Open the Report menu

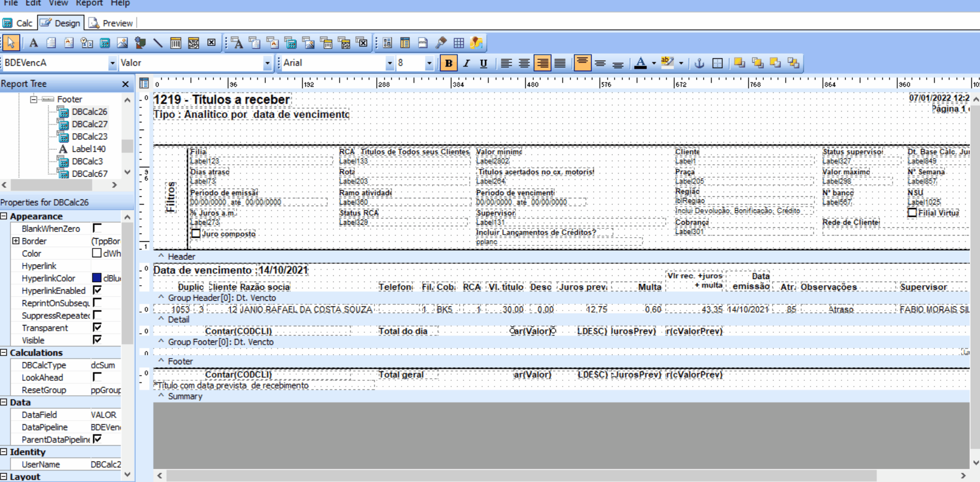tap(89, 4)
